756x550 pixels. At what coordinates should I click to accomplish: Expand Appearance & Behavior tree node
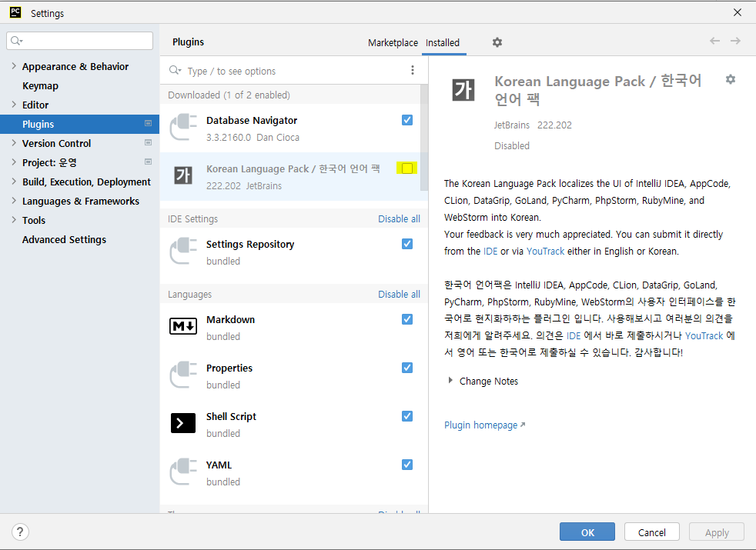tap(14, 66)
